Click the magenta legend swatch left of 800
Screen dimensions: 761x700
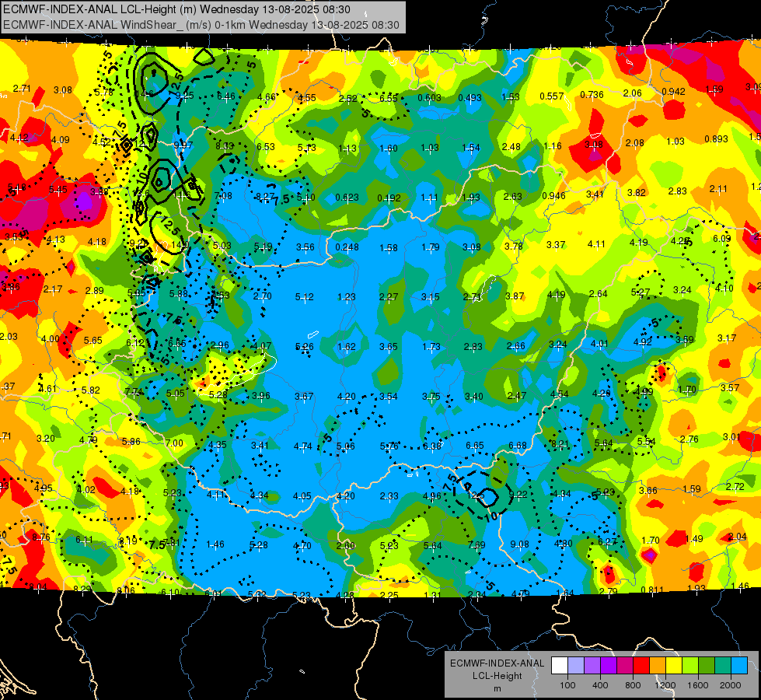[625, 666]
